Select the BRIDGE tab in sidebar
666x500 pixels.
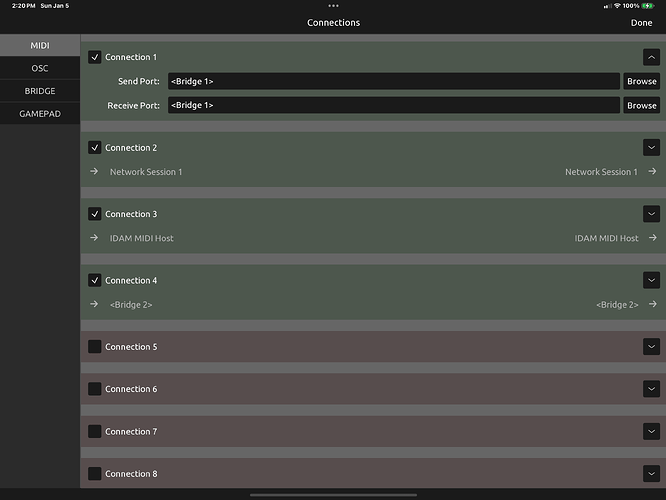[40, 91]
